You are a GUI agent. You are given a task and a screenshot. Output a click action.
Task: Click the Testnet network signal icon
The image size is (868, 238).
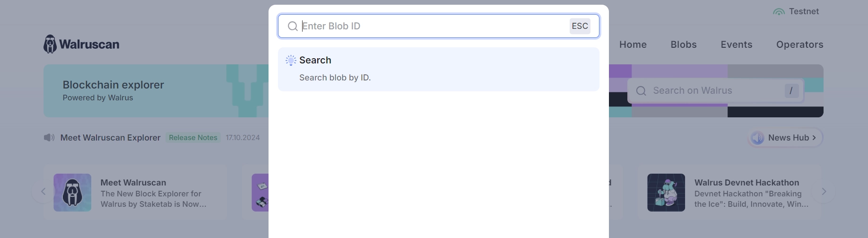pyautogui.click(x=779, y=11)
